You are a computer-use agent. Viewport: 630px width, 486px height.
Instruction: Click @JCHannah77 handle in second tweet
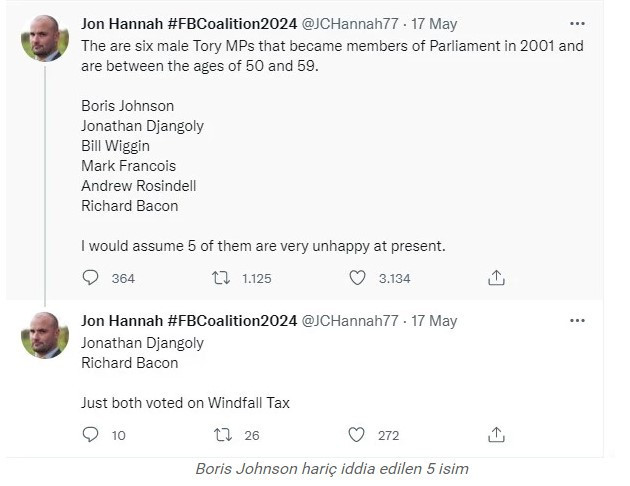(x=350, y=321)
